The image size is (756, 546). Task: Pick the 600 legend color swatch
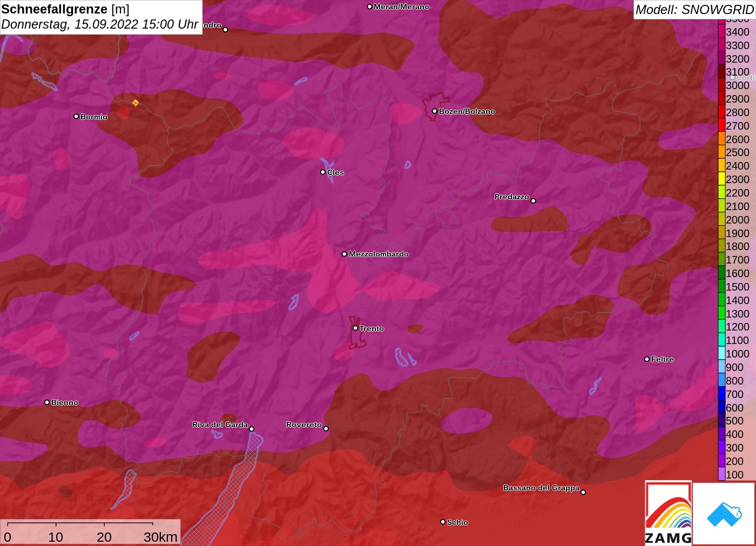[721, 407]
